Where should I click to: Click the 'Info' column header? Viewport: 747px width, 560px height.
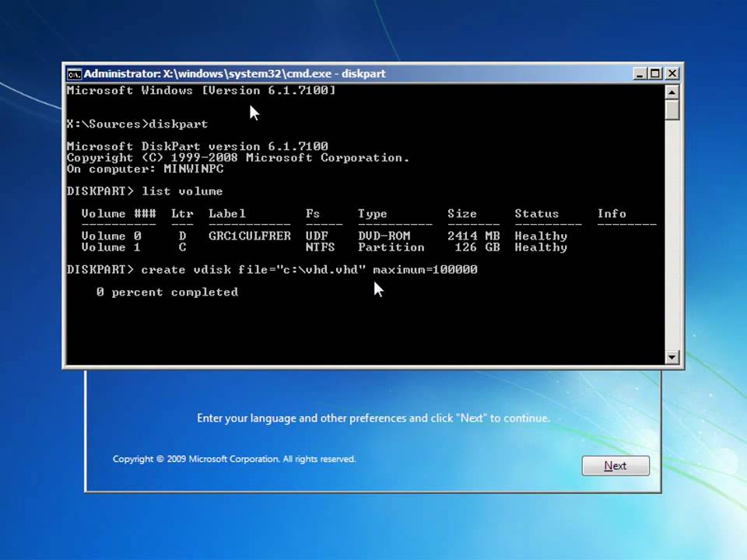tap(612, 214)
